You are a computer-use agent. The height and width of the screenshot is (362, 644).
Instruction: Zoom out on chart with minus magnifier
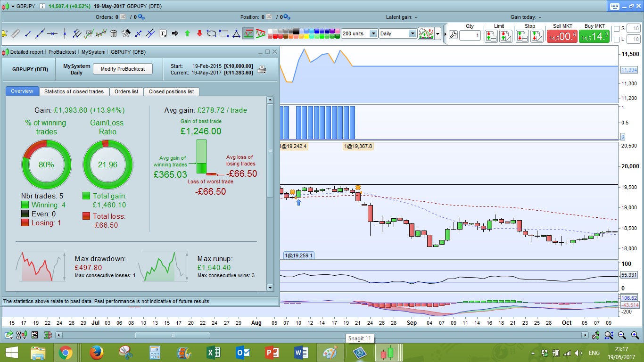pyautogui.click(x=622, y=335)
